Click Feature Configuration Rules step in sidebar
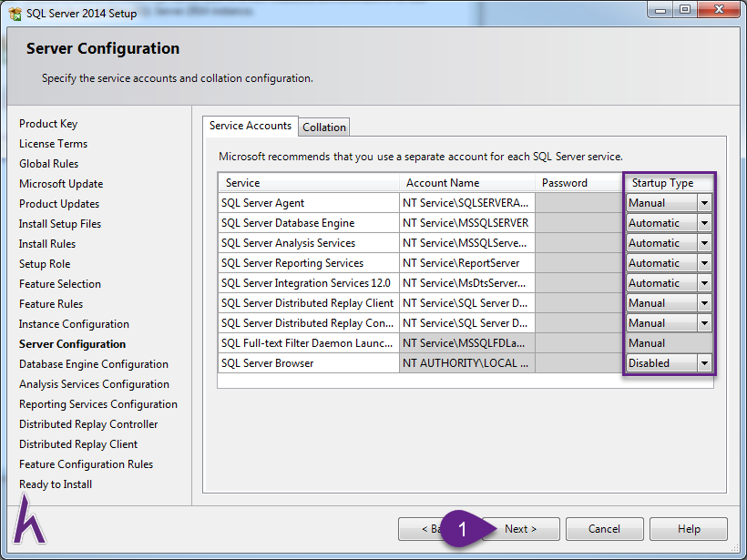This screenshot has height=560, width=747. (87, 463)
